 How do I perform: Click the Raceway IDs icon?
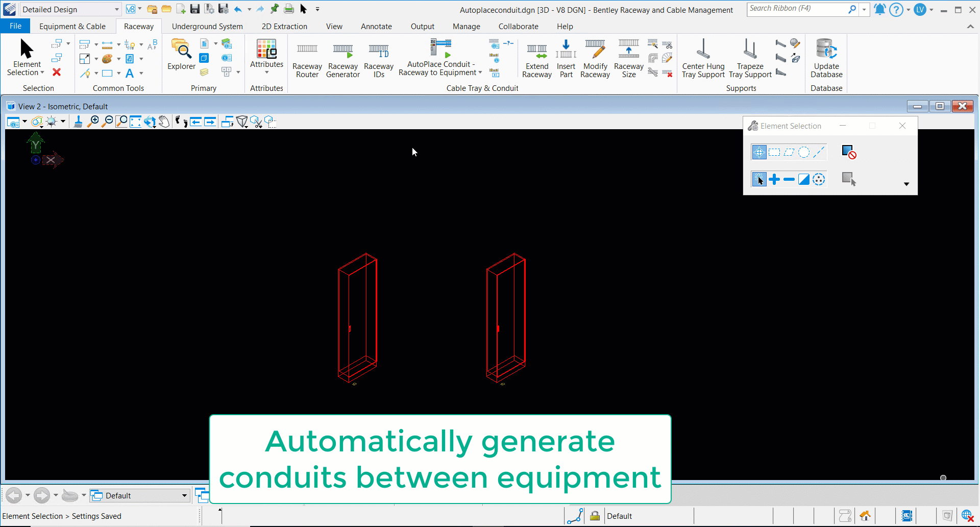tap(378, 60)
